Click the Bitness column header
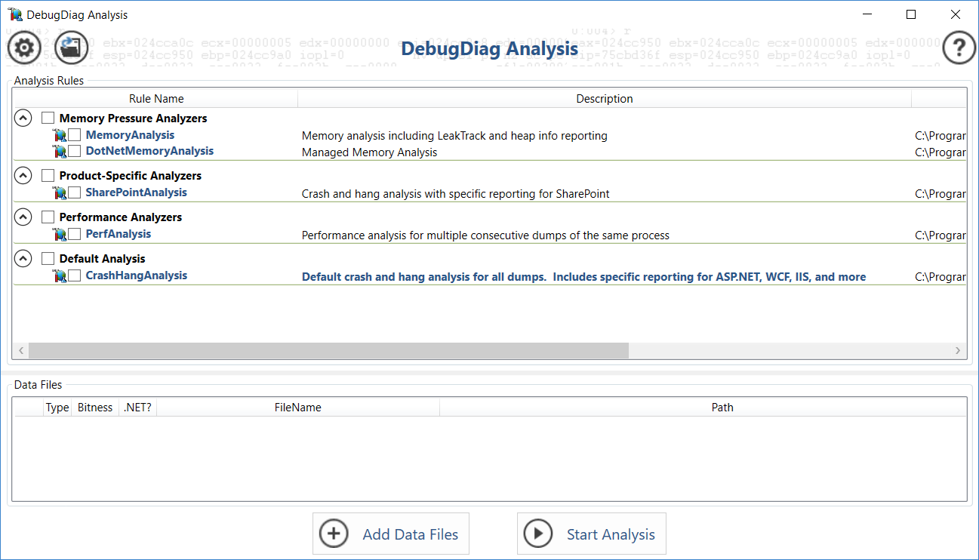 [95, 408]
